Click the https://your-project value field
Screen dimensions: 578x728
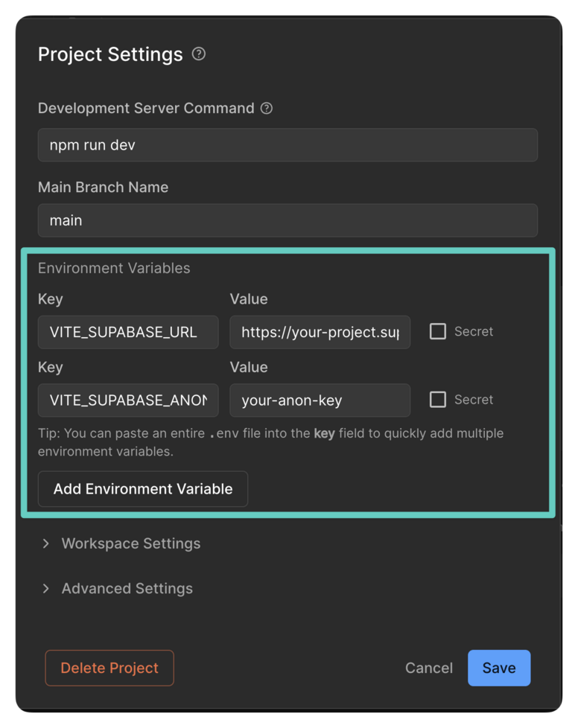click(320, 332)
